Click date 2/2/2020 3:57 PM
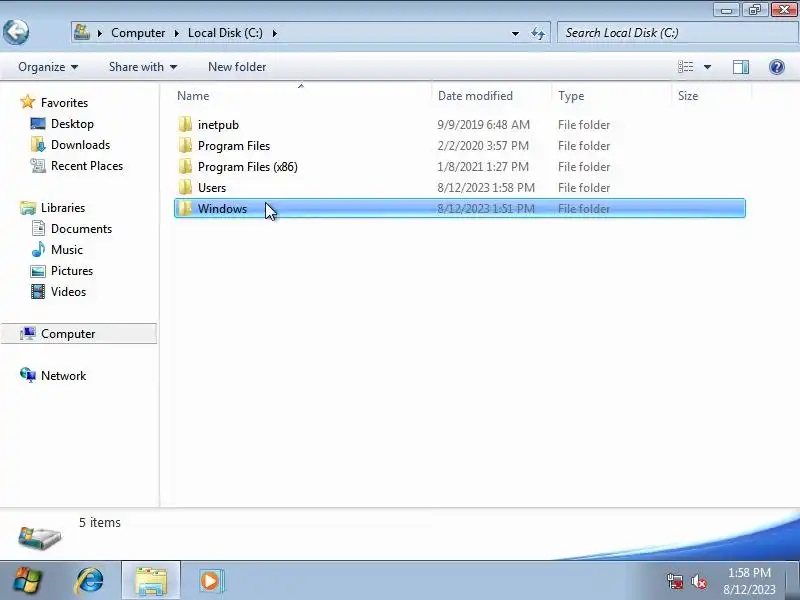Viewport: 800px width, 600px height. pos(483,146)
